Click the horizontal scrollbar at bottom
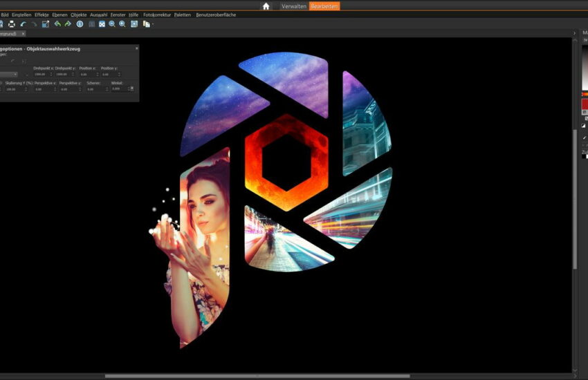This screenshot has width=588, height=380. pos(257,376)
